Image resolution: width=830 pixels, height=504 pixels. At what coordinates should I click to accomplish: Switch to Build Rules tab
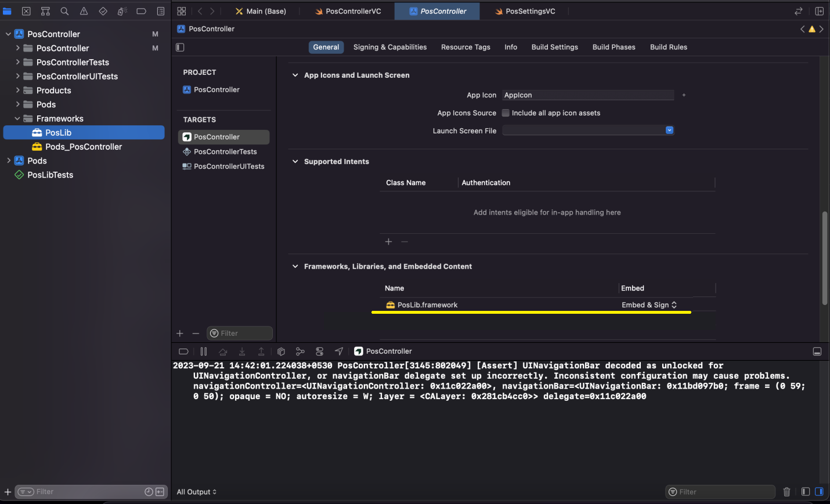click(x=669, y=48)
